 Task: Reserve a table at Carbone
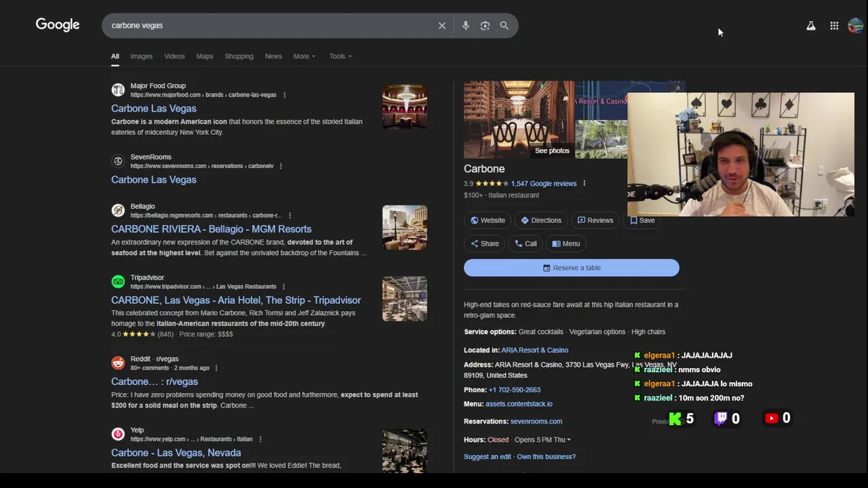[571, 268]
